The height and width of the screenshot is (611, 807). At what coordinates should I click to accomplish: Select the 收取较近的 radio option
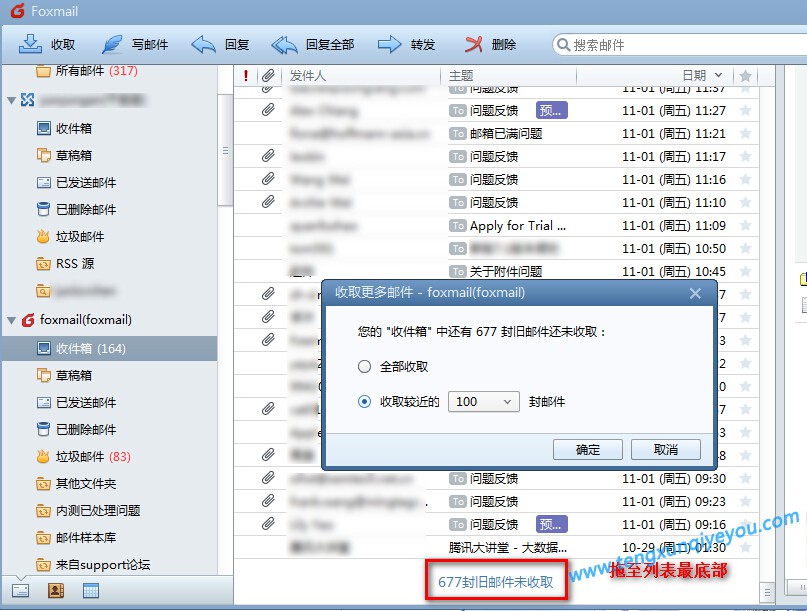point(364,401)
